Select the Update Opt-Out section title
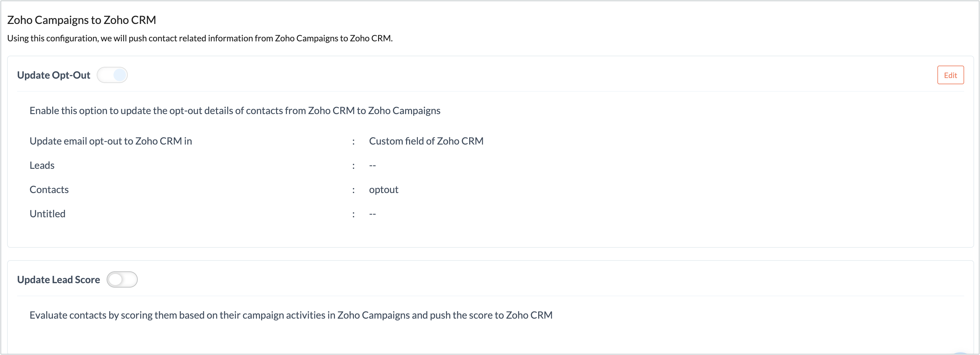The height and width of the screenshot is (355, 980). (x=53, y=75)
